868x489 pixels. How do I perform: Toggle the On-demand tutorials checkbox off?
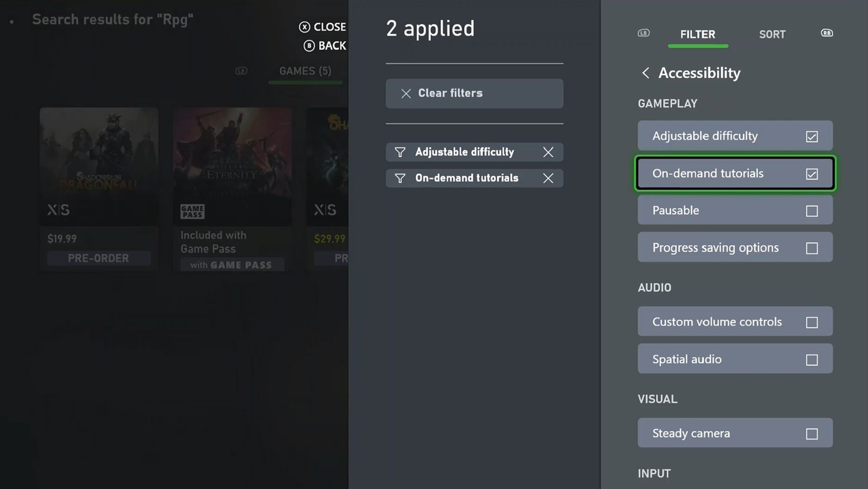[x=812, y=173]
